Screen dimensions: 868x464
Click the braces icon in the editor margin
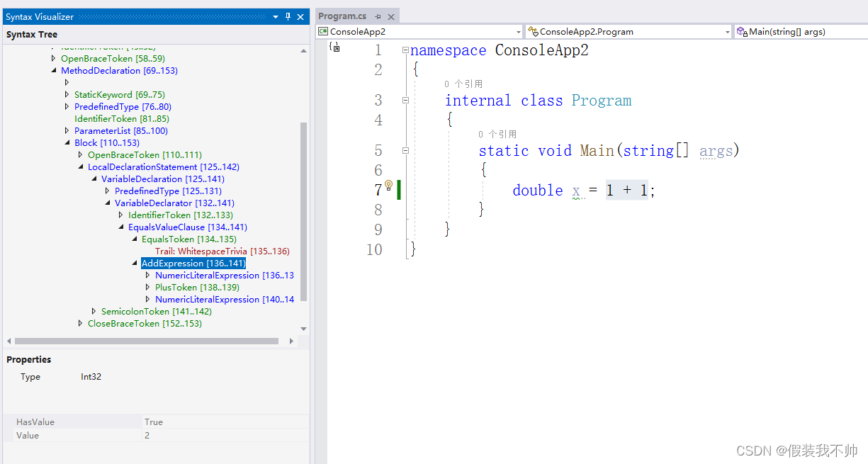[334, 45]
